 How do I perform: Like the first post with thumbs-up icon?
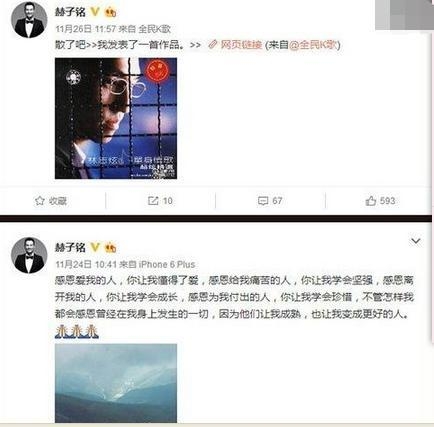click(370, 201)
